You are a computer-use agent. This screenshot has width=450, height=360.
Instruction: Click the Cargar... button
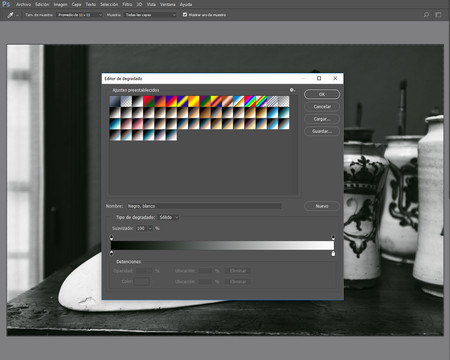[322, 119]
